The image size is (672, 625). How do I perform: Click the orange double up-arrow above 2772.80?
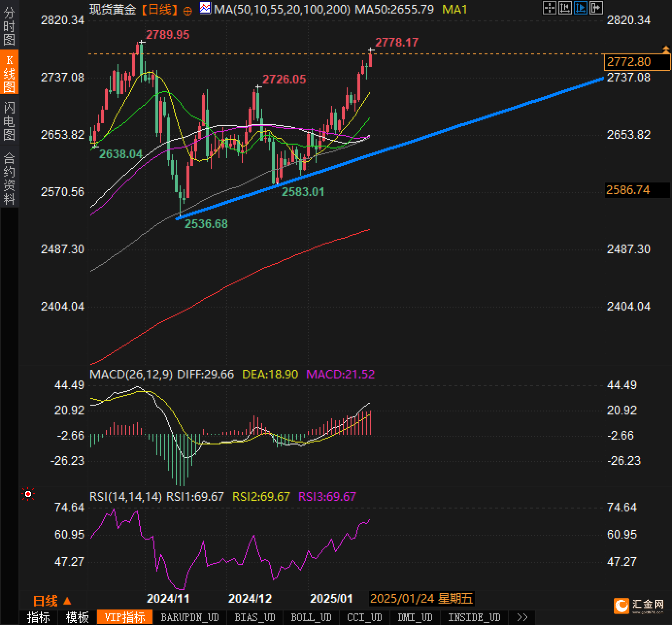[666, 49]
